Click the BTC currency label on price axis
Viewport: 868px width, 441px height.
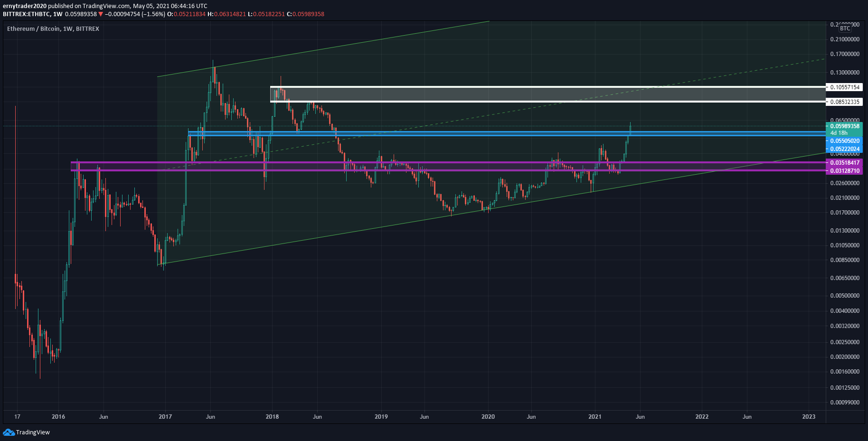coord(845,28)
